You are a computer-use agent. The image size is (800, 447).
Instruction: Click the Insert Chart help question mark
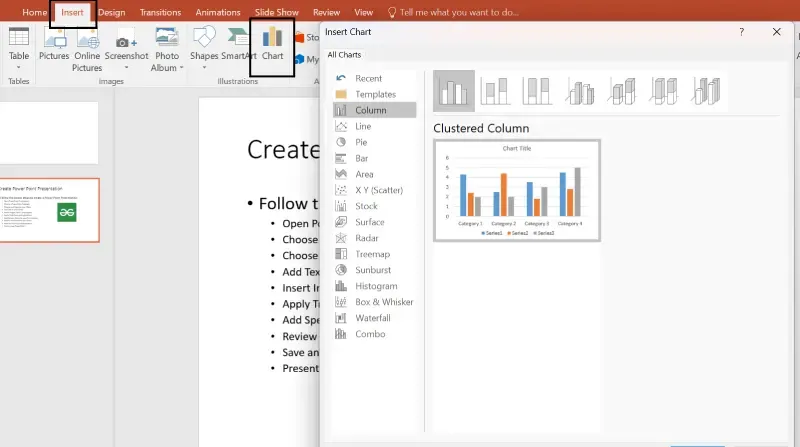point(741,32)
